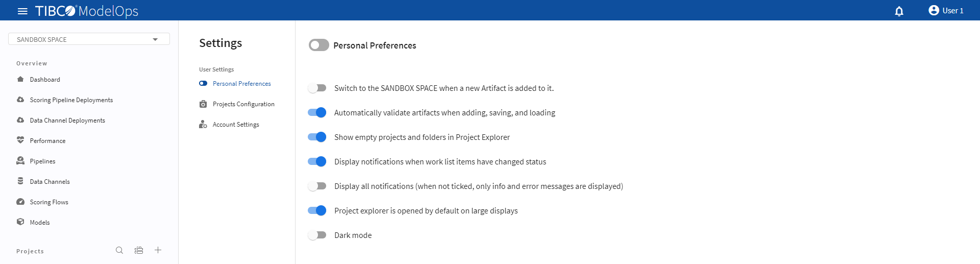Open Projects Configuration settings
Screen dimensions: 980x264
pyautogui.click(x=243, y=104)
